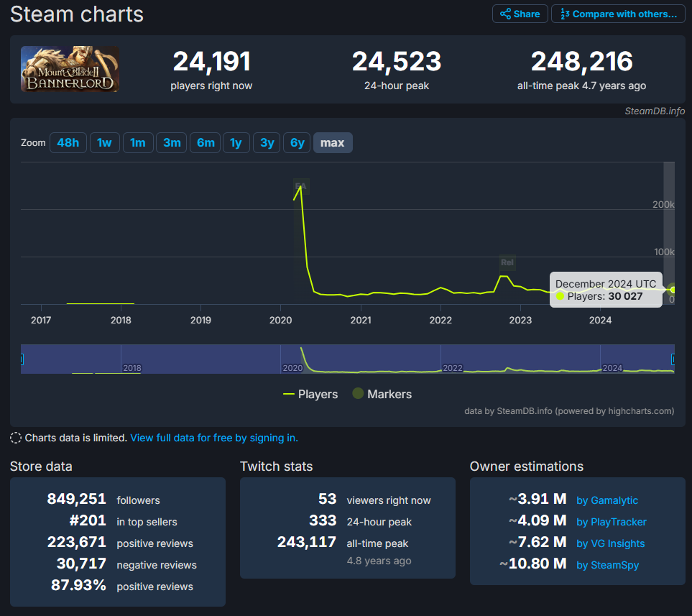This screenshot has width=692, height=616.
Task: Click the data by SteamDB.info highcharts credit
Action: tap(569, 411)
